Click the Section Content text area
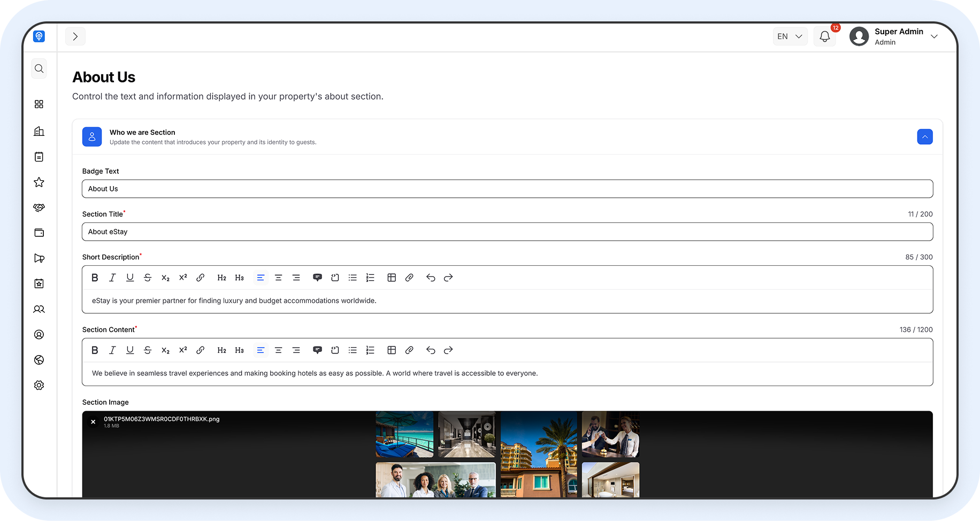This screenshot has width=980, height=523. (507, 374)
